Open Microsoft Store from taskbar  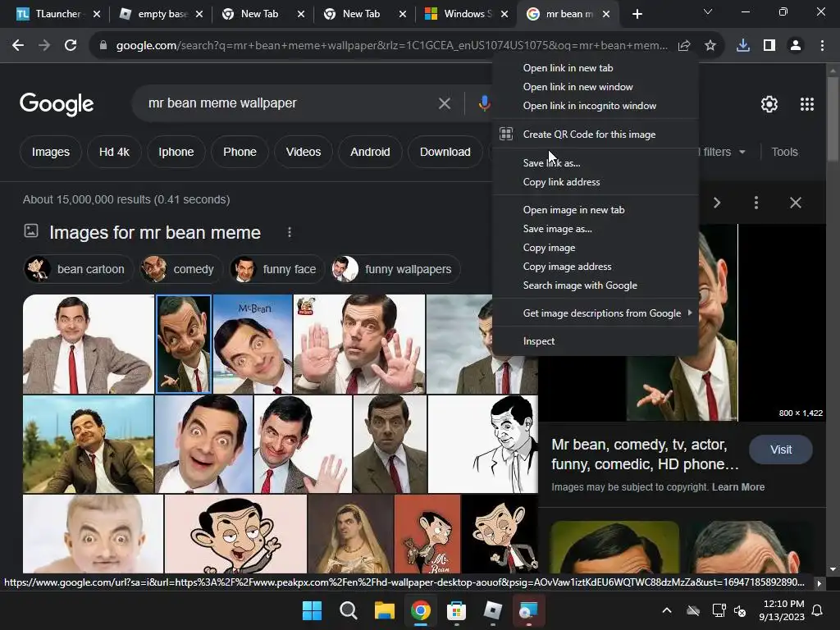coord(456,610)
